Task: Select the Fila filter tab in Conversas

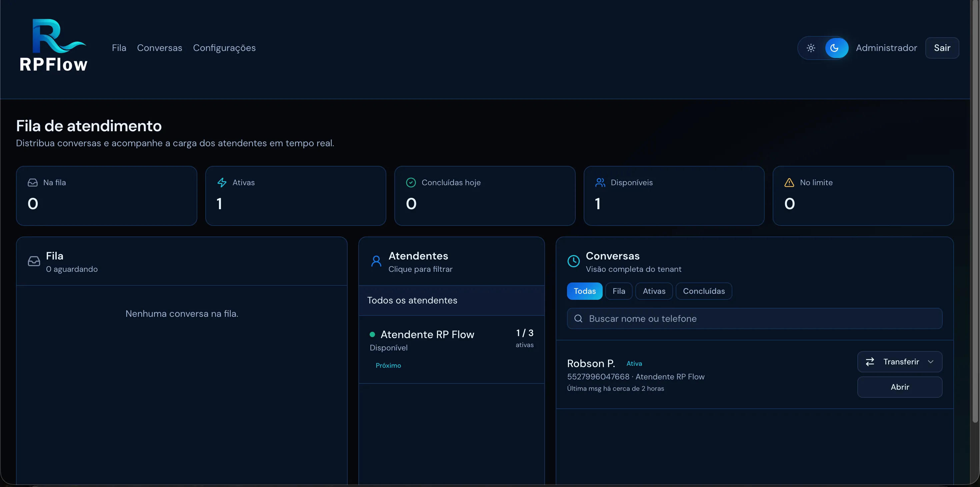Action: 619,291
